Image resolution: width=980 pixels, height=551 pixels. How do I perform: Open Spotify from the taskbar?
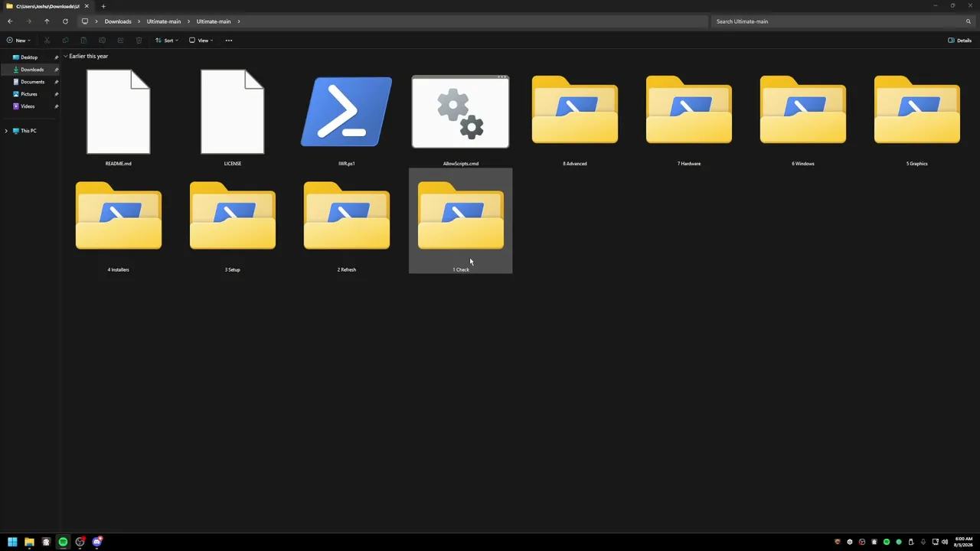(63, 542)
